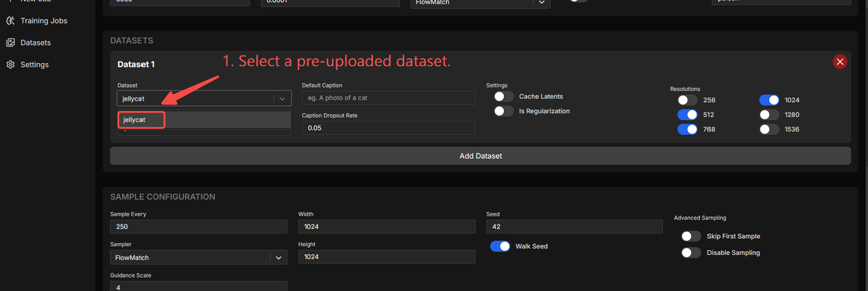The width and height of the screenshot is (868, 291).
Task: Disable the 512 resolution toggle
Action: pos(688,115)
